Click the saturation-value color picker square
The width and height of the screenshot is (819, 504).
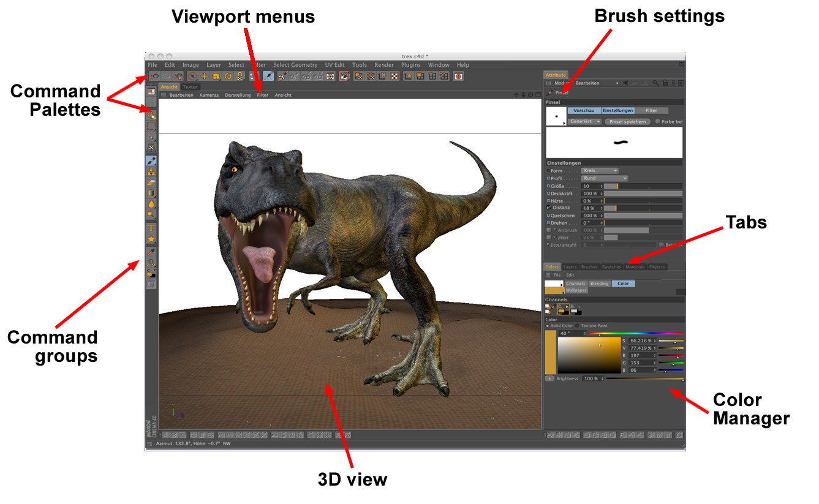(589, 355)
